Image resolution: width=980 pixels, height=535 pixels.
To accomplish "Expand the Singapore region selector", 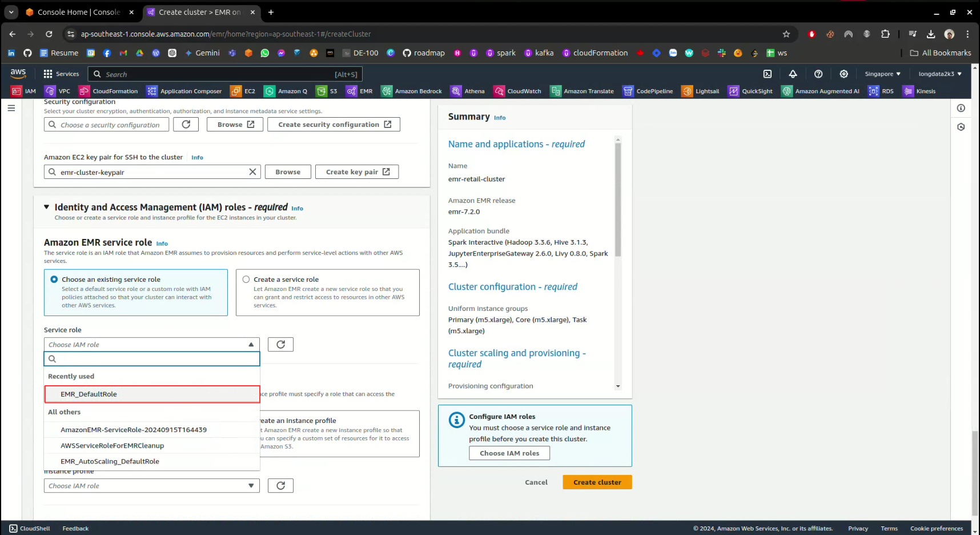I will pos(882,74).
